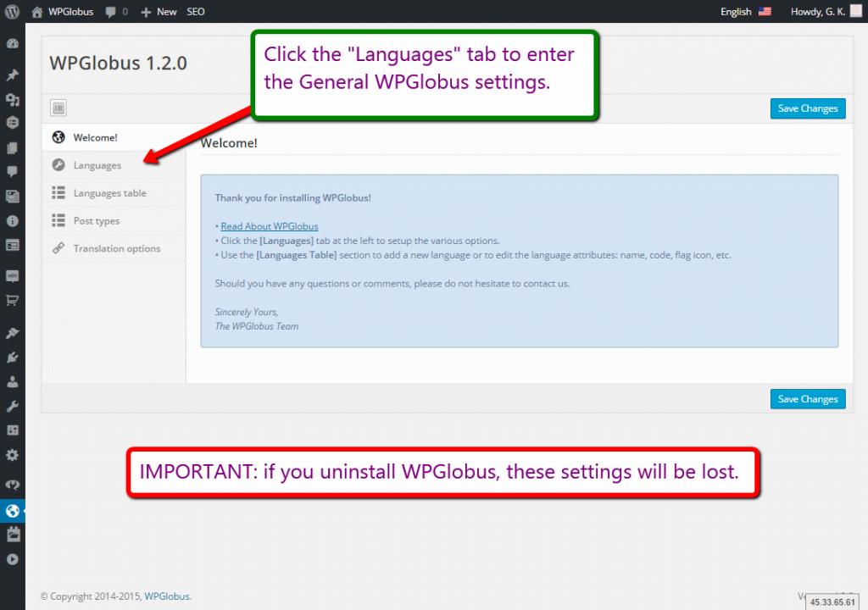
Task: Open Comments in the admin sidebar
Action: [x=12, y=171]
